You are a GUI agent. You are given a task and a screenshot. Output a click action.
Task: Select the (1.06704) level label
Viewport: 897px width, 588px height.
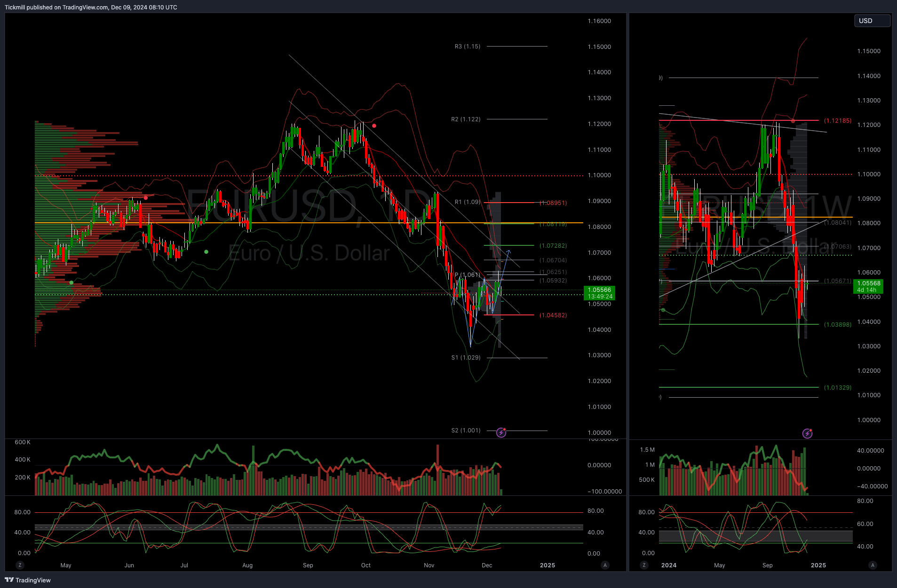click(553, 260)
